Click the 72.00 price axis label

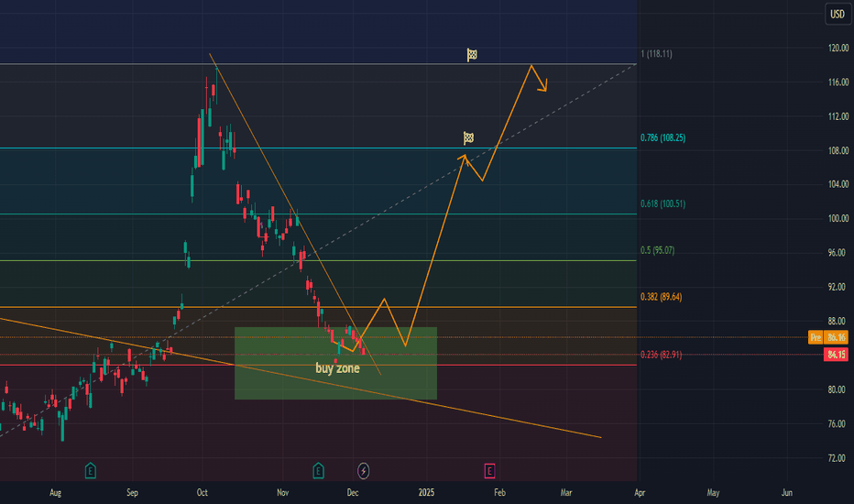click(838, 458)
